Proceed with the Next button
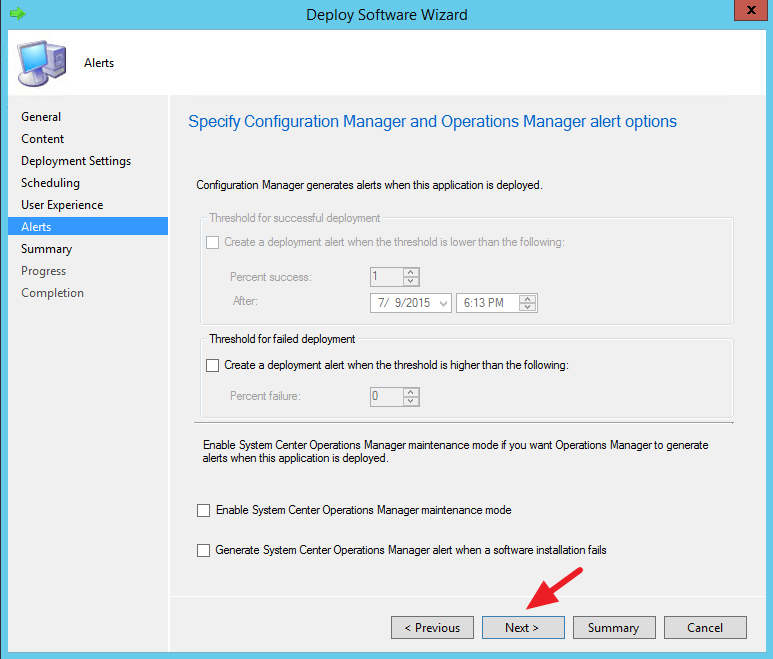The height and width of the screenshot is (659, 773). (523, 627)
